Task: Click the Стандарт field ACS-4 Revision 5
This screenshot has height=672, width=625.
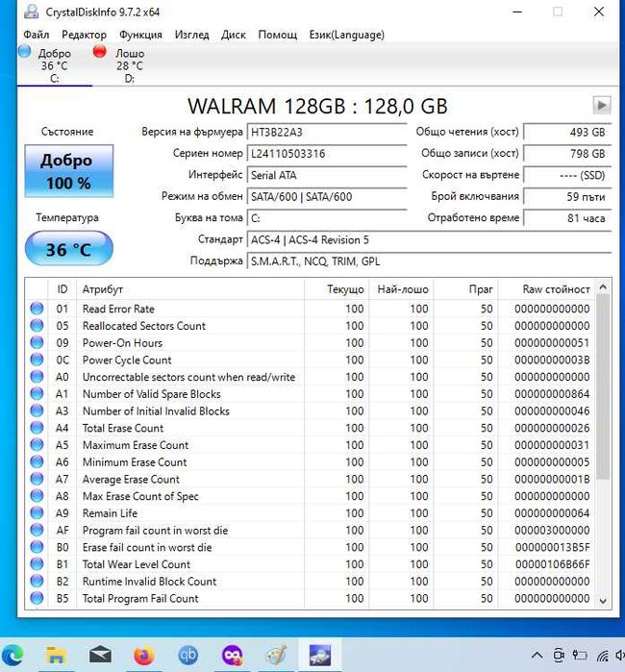Action: coord(429,239)
